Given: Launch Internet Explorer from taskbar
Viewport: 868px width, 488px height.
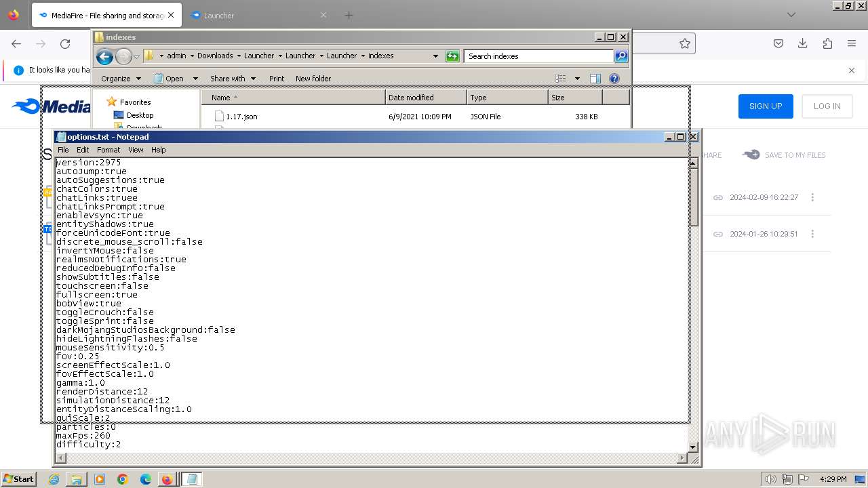Looking at the screenshot, I should 54,479.
